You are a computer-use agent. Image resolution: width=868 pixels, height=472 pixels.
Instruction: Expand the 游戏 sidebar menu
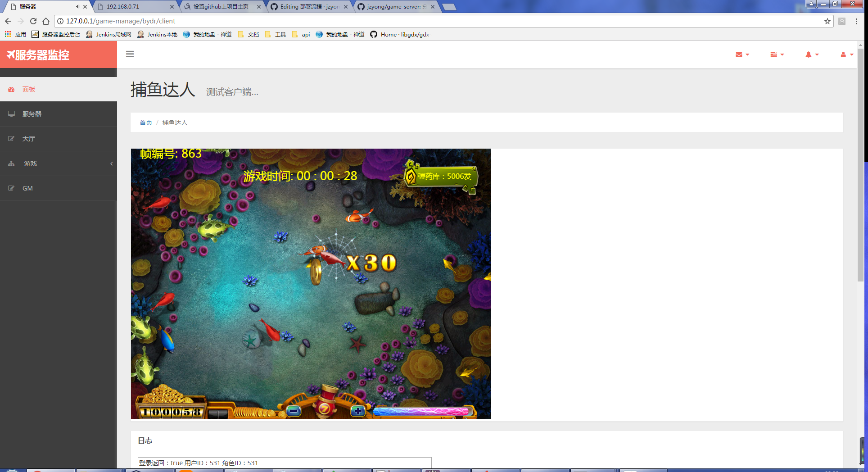(59, 163)
